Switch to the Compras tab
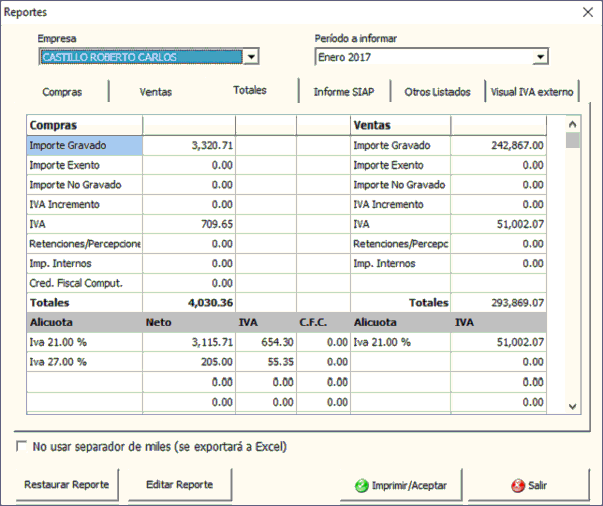 coord(62,92)
